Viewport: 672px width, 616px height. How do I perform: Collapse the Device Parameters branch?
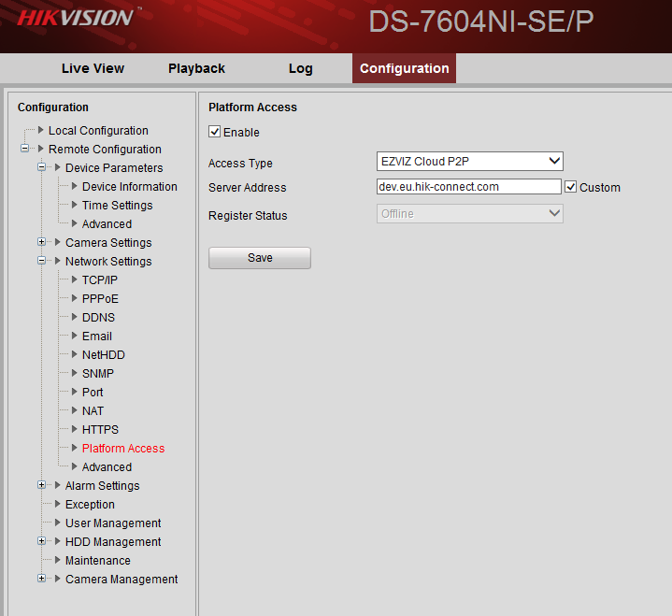click(42, 167)
